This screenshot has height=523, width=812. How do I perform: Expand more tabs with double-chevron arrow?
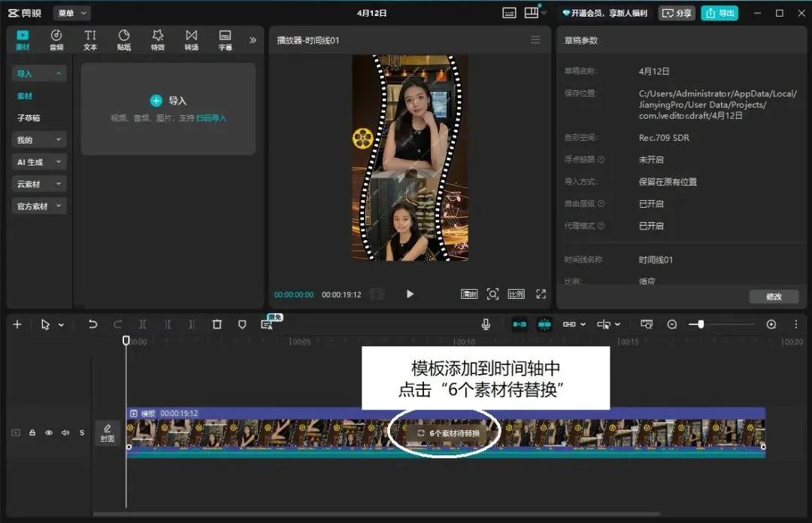tap(253, 40)
